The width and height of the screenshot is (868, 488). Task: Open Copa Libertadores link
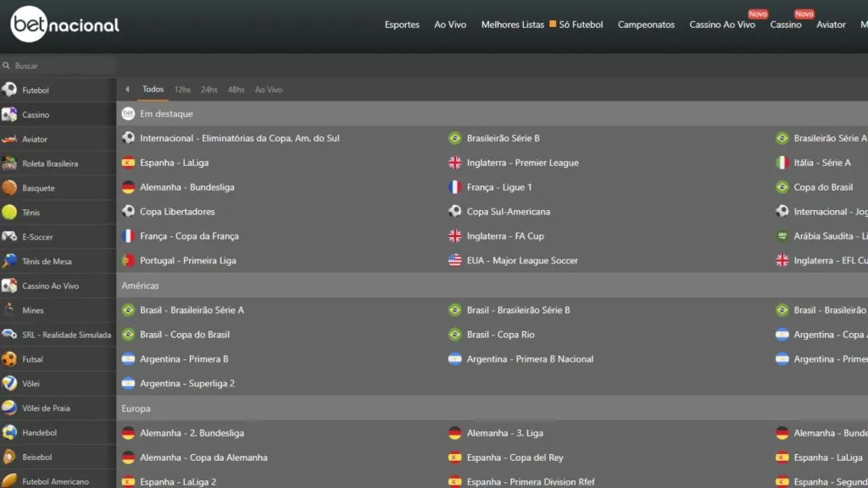coord(177,211)
